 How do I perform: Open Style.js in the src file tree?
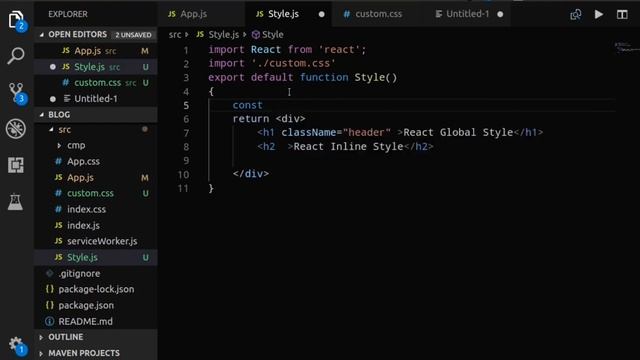(96, 257)
